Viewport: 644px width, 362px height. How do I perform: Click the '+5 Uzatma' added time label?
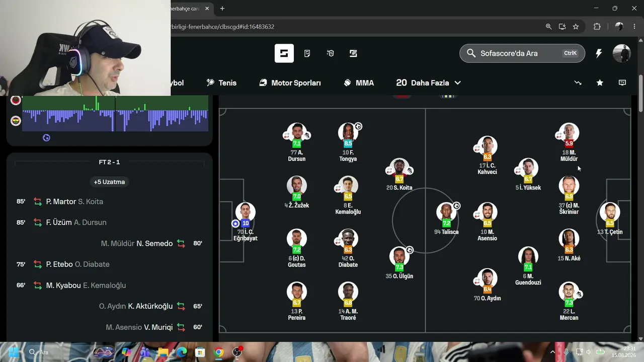[109, 182]
